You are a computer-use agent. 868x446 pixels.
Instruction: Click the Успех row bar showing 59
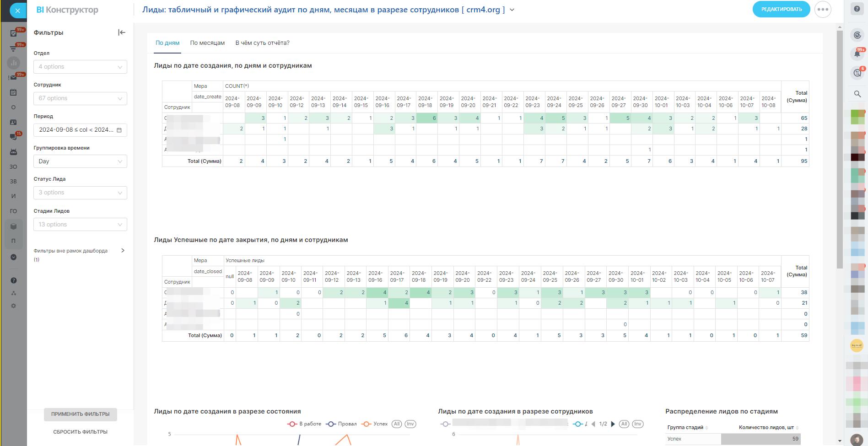coord(761,439)
